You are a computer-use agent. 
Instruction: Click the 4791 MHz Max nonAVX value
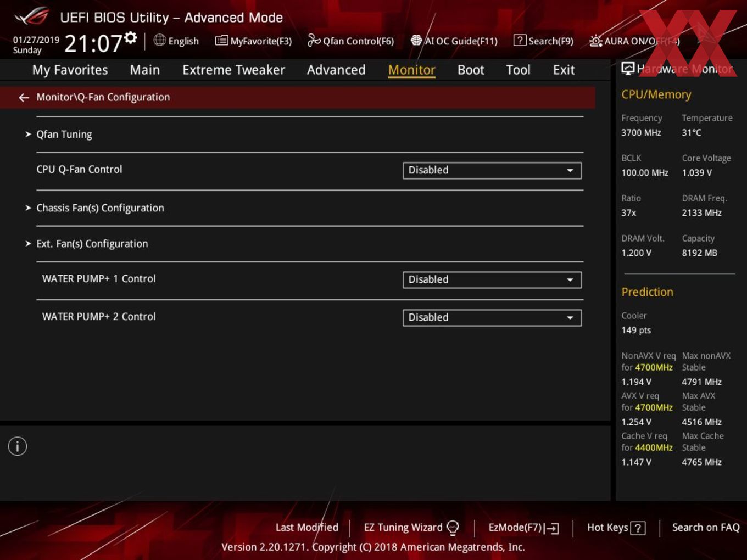coord(701,382)
